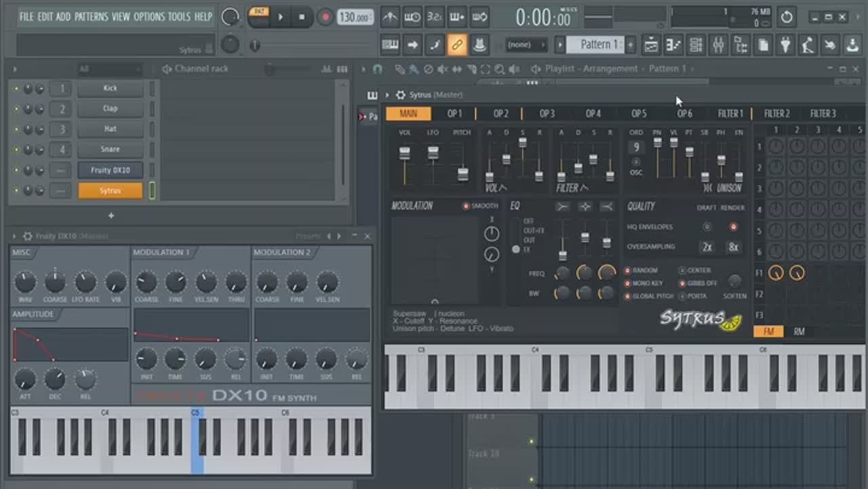Viewport: 868px width, 489px height.
Task: Click the Typing keyboard to piano icon
Action: coord(390,45)
